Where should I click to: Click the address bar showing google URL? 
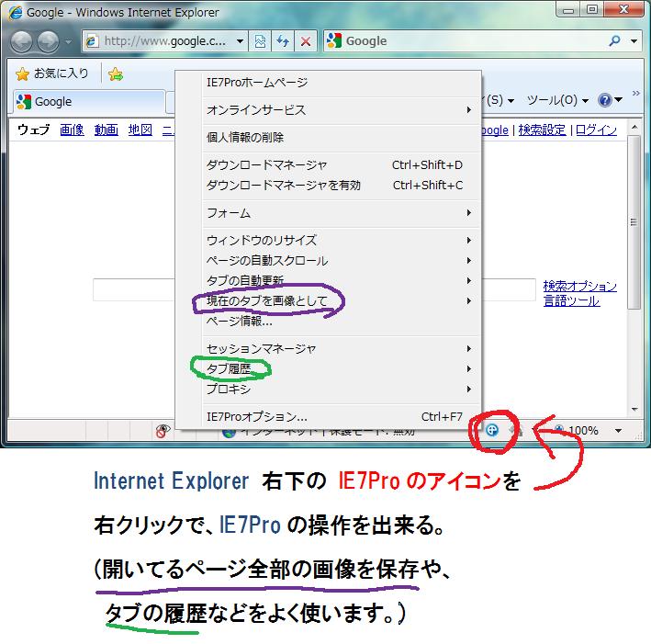pyautogui.click(x=164, y=41)
